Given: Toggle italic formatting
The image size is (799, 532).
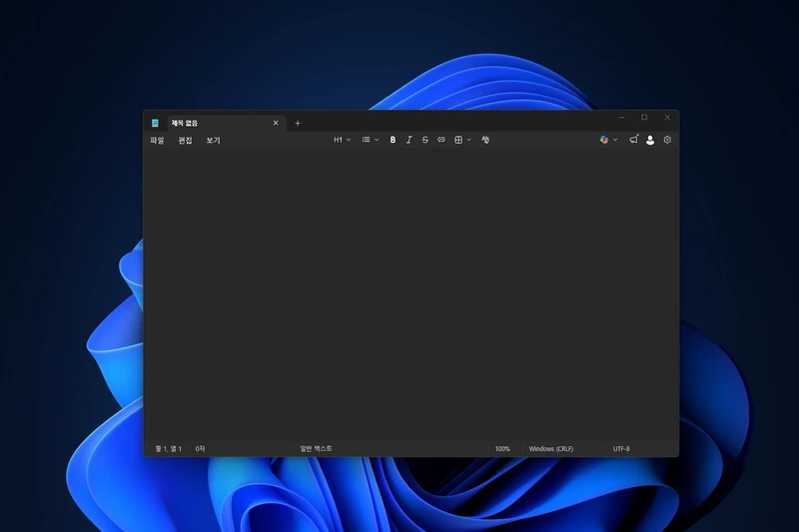Looking at the screenshot, I should pyautogui.click(x=408, y=140).
